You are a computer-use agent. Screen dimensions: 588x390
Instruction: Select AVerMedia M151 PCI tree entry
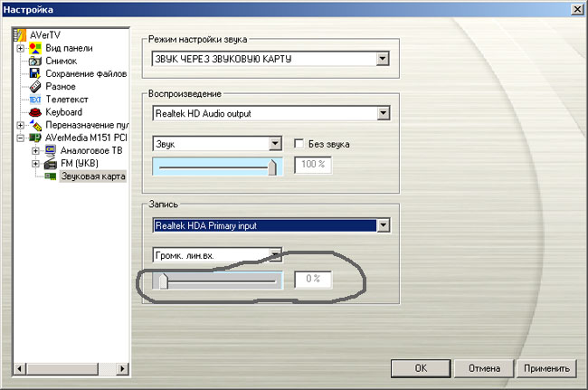pos(86,138)
